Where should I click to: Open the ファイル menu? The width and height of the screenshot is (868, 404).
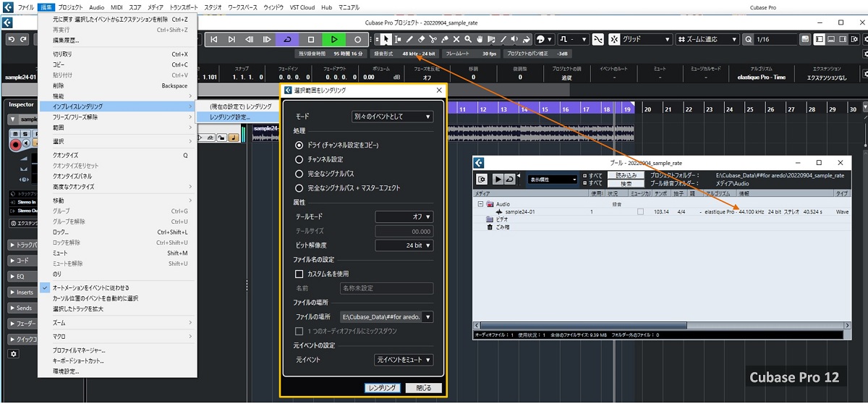[x=26, y=7]
